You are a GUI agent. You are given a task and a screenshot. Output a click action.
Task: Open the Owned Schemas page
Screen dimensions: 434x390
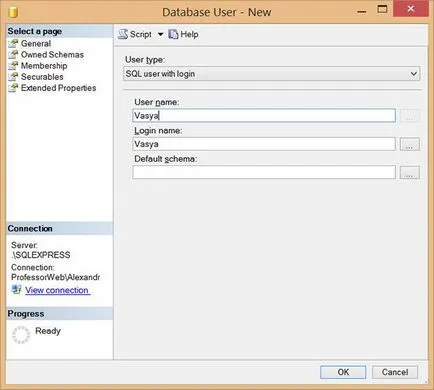52,55
